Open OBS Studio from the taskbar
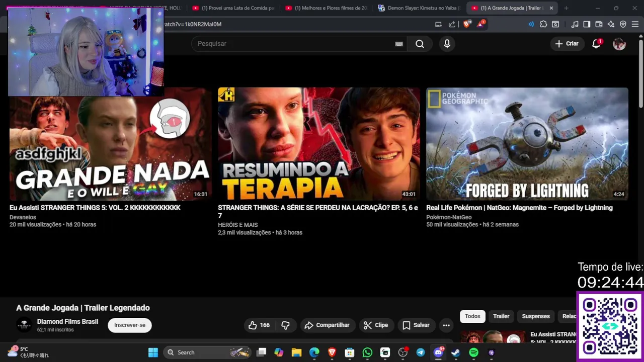644x362 pixels. pyautogui.click(x=403, y=352)
